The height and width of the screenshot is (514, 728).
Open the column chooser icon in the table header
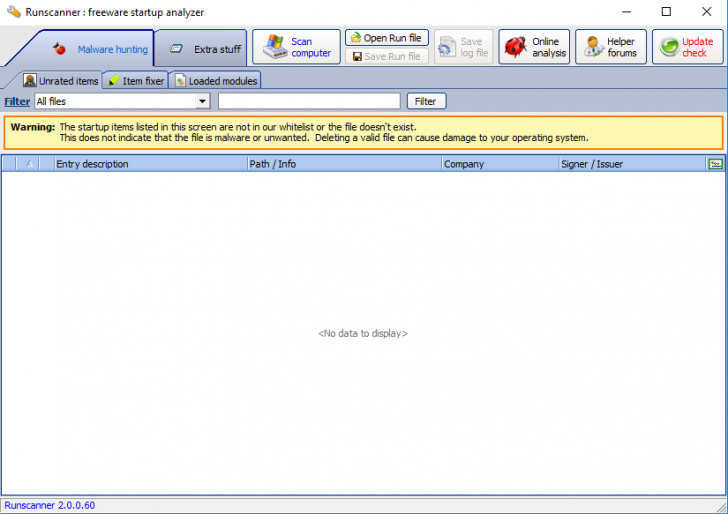pos(715,164)
